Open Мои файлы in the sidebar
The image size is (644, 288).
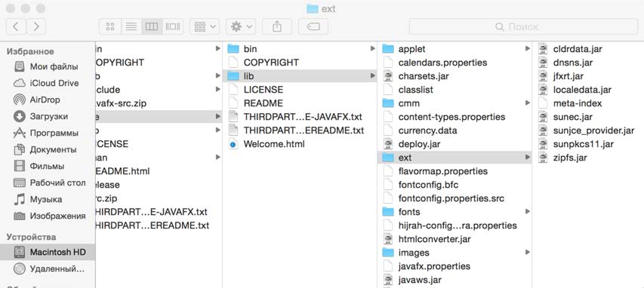point(48,66)
